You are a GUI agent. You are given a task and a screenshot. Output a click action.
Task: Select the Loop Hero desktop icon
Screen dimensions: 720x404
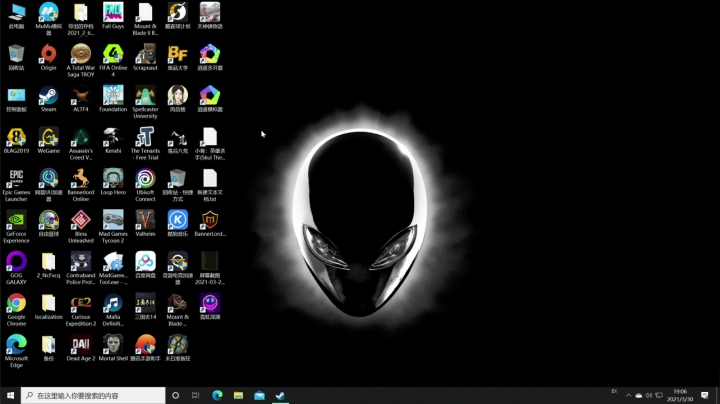pos(113,182)
